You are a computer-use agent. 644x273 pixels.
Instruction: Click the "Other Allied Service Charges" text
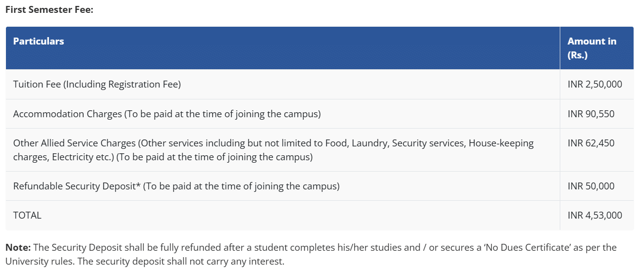[x=74, y=143]
